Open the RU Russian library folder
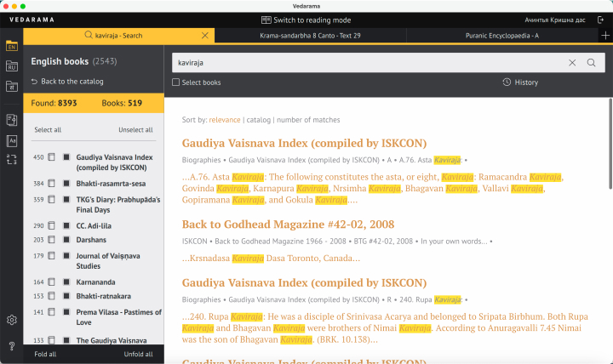The image size is (613, 364). coord(11,66)
